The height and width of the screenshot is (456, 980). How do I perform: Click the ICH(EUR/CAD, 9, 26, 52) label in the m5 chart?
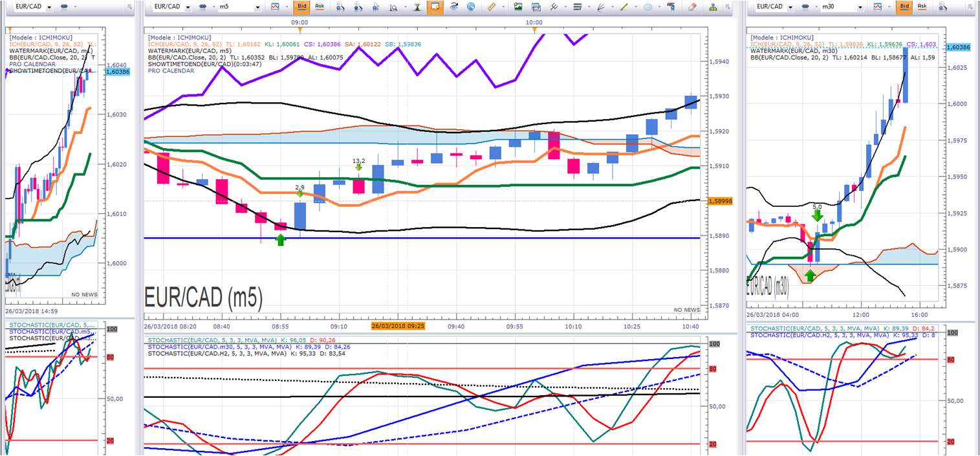click(186, 44)
